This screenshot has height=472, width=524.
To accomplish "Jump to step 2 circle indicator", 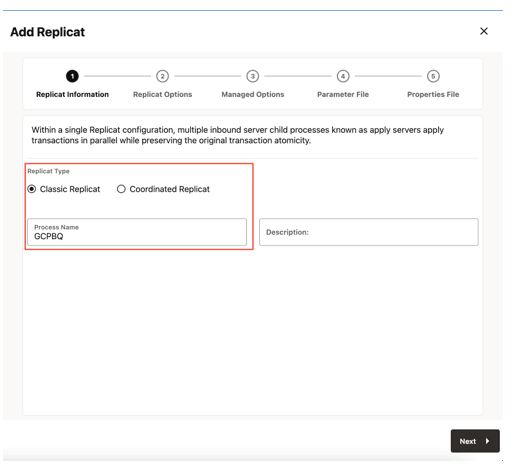I will 162,76.
